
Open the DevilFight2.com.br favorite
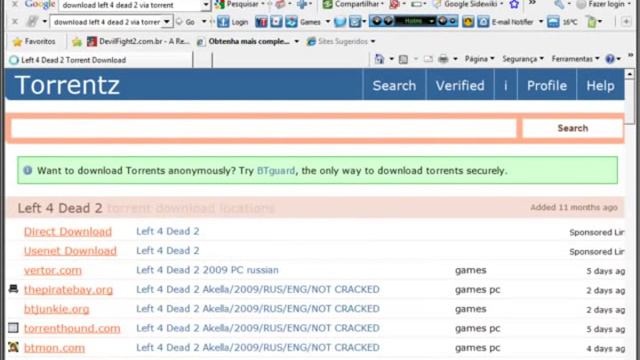[138, 41]
